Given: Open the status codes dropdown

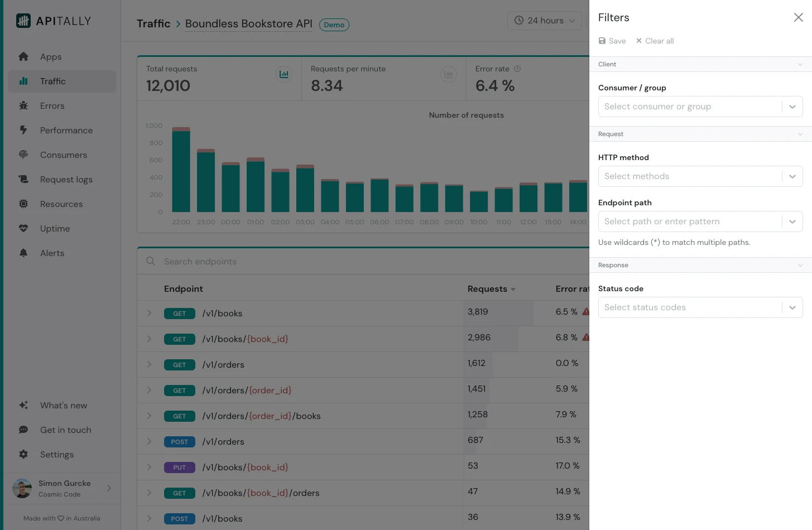Looking at the screenshot, I should coord(792,307).
